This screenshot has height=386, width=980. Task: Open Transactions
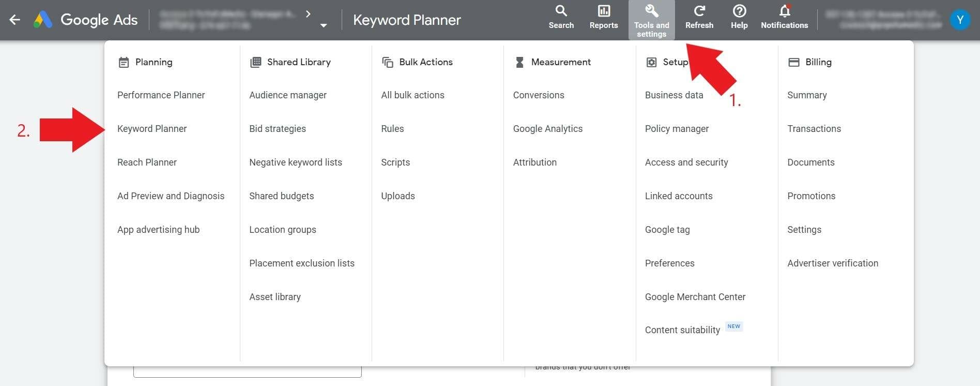pos(814,129)
